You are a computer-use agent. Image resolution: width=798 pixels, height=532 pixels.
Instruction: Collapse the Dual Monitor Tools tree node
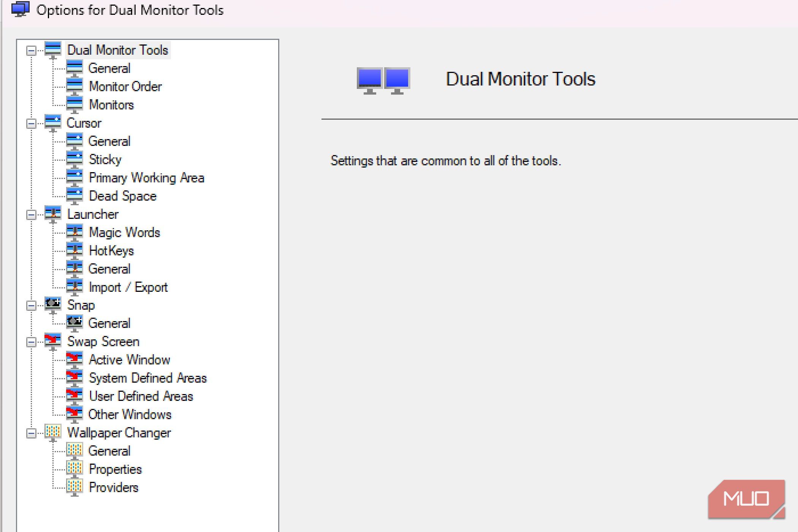(31, 51)
